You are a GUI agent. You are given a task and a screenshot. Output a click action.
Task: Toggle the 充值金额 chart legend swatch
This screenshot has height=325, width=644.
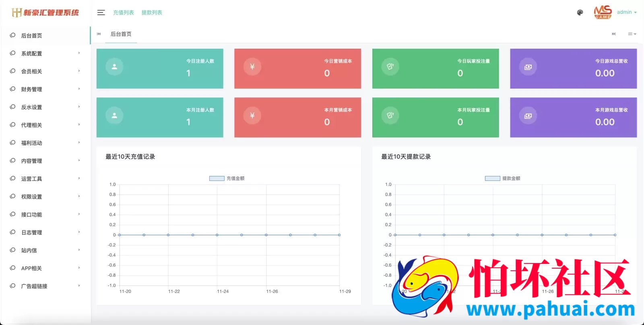point(217,178)
